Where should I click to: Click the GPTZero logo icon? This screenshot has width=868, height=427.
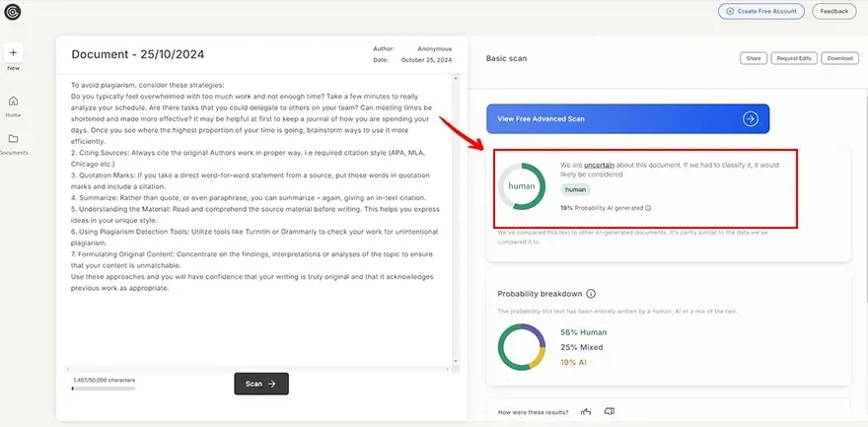pos(14,11)
